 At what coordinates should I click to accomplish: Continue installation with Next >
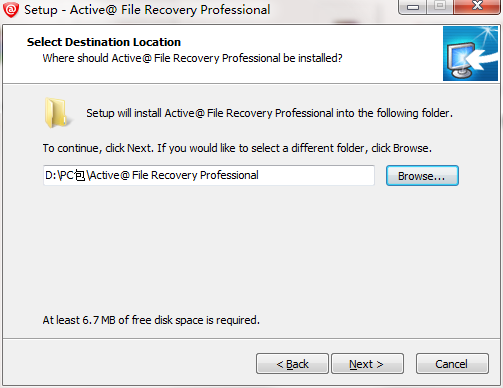(367, 364)
